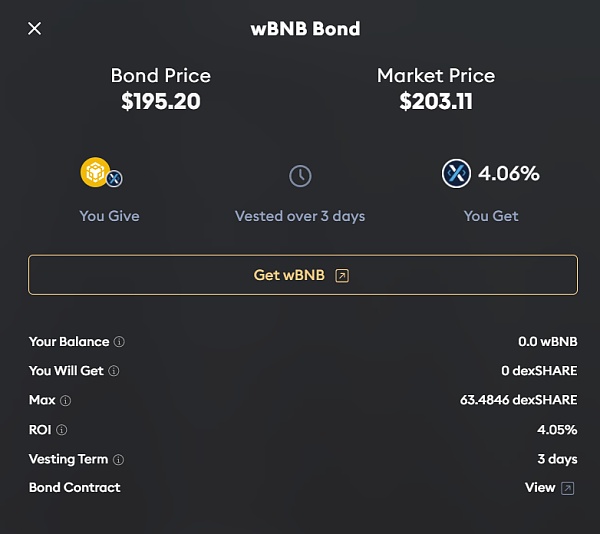Click the vesting clock icon
This screenshot has width=600, height=534.
coord(300,176)
